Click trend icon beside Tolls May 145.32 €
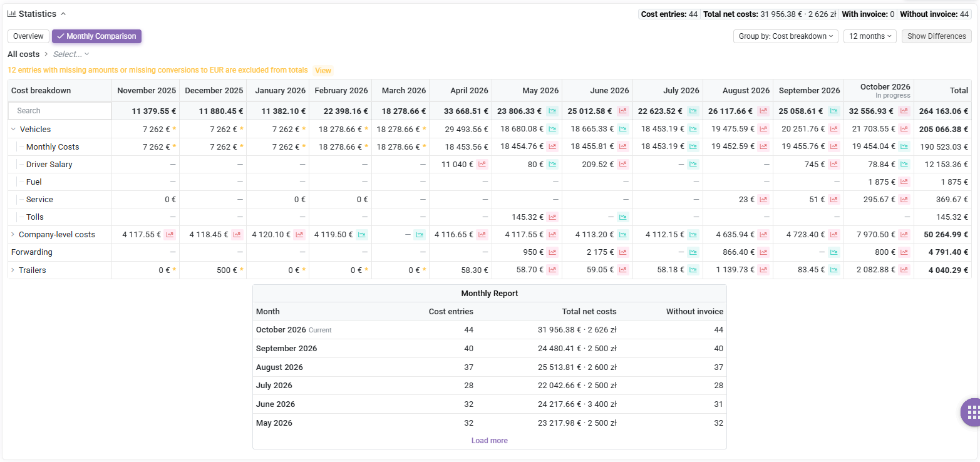Image resolution: width=980 pixels, height=462 pixels. pos(552,217)
